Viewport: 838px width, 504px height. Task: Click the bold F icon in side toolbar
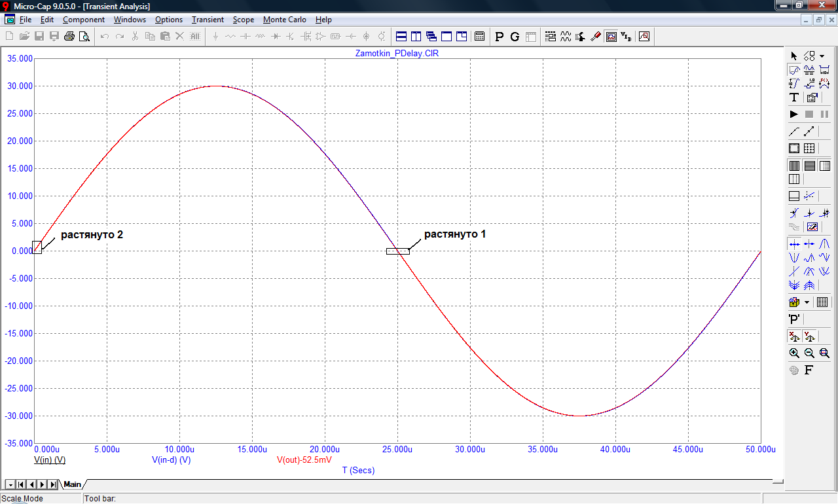click(809, 370)
